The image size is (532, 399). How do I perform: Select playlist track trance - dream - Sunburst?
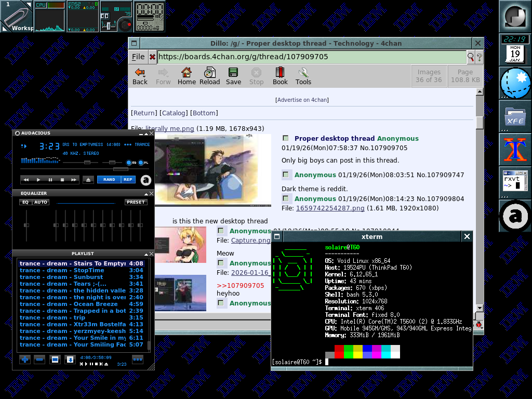click(82, 277)
